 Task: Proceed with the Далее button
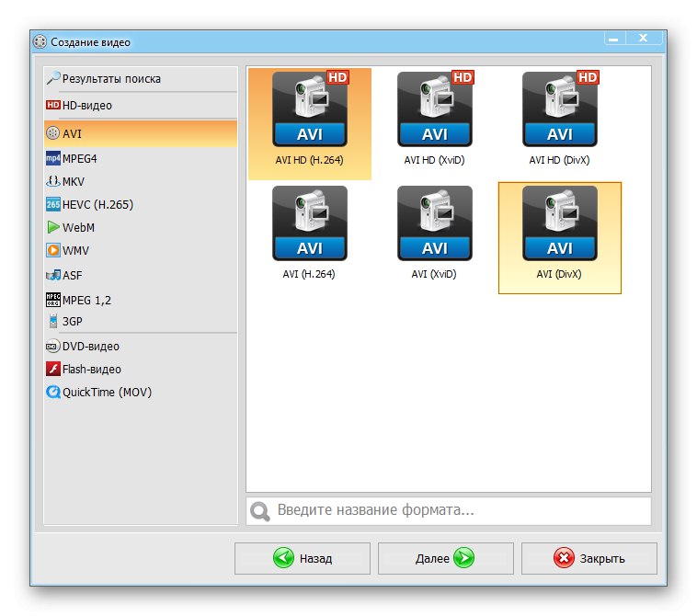click(x=445, y=558)
